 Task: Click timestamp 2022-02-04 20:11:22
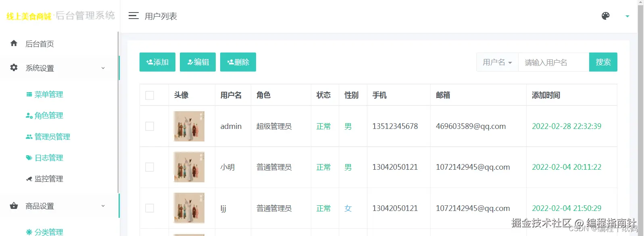(567, 167)
